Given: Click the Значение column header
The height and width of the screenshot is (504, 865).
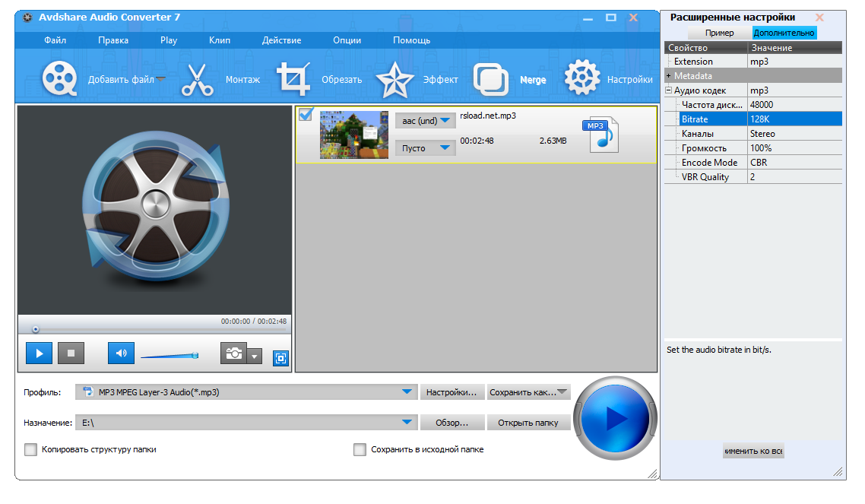Looking at the screenshot, I should point(795,47).
